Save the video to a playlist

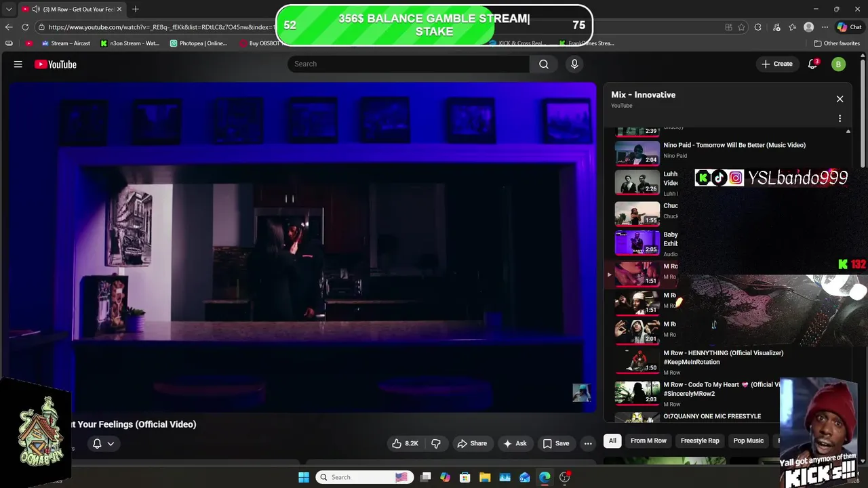coord(556,443)
